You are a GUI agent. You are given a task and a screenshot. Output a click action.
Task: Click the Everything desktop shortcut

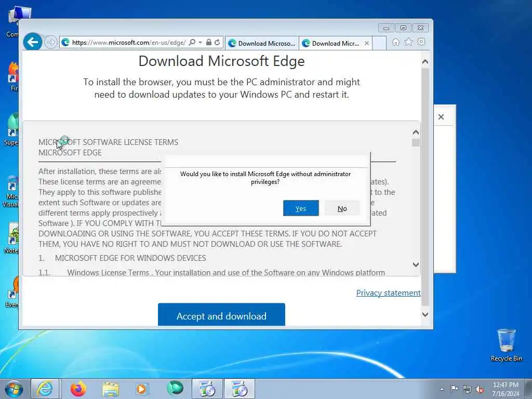click(12, 291)
